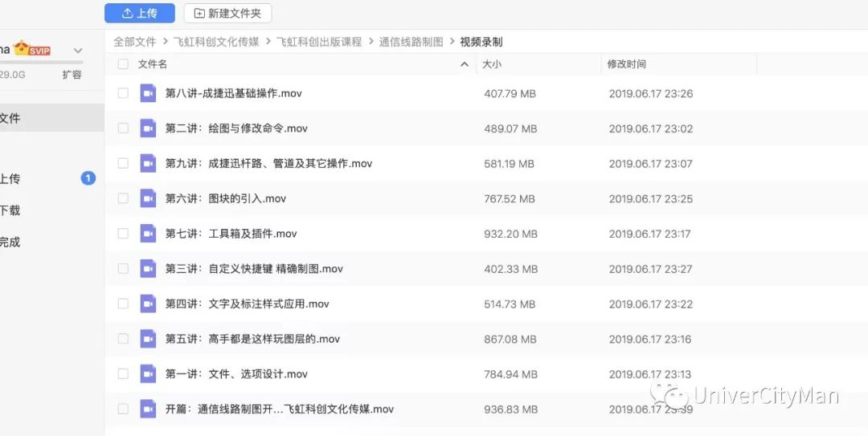This screenshot has height=436, width=868.
Task: Click date 2019.06.17 23:02
Action: click(x=651, y=129)
